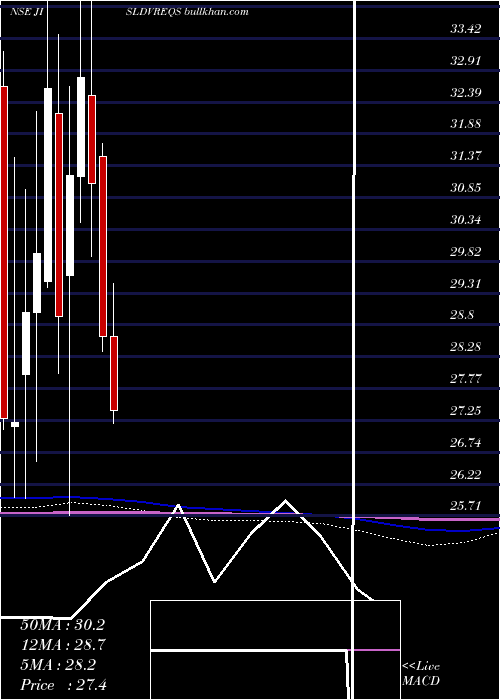Click the 28.8 price axis label

462,315
